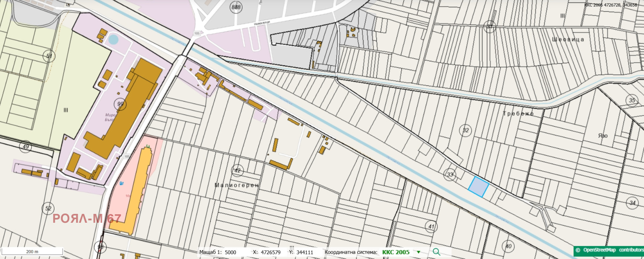644x259 pixels.
Task: Open the ККС 2005 coordinate system dropdown
Action: [x=396, y=252]
